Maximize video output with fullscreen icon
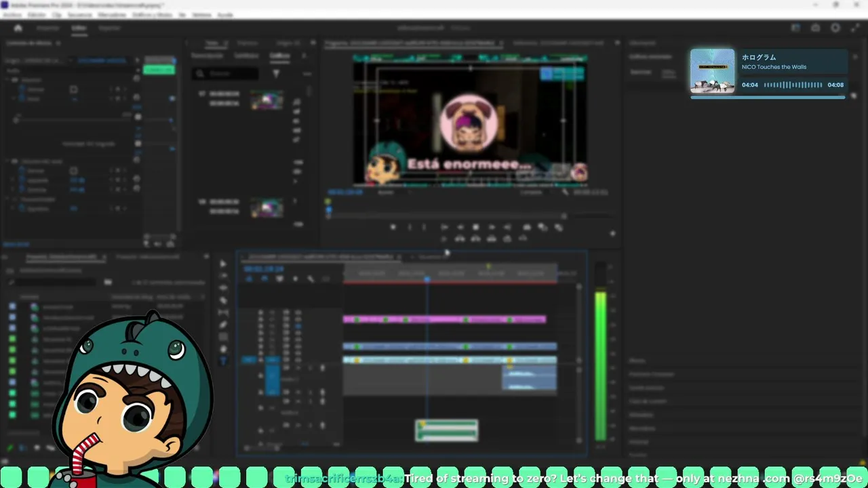This screenshot has height=488, width=868. tap(855, 28)
